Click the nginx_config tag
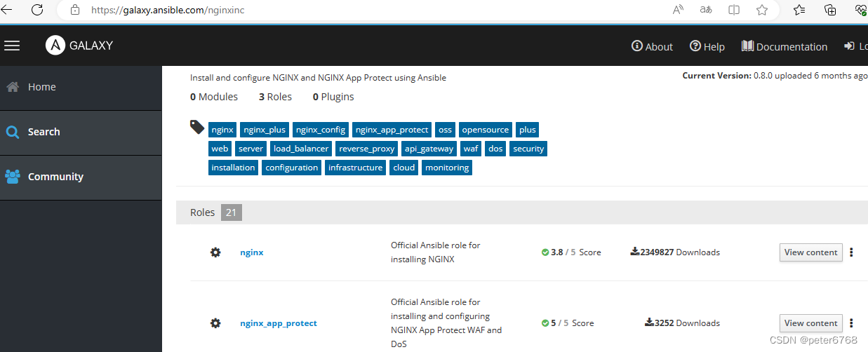 click(x=321, y=130)
